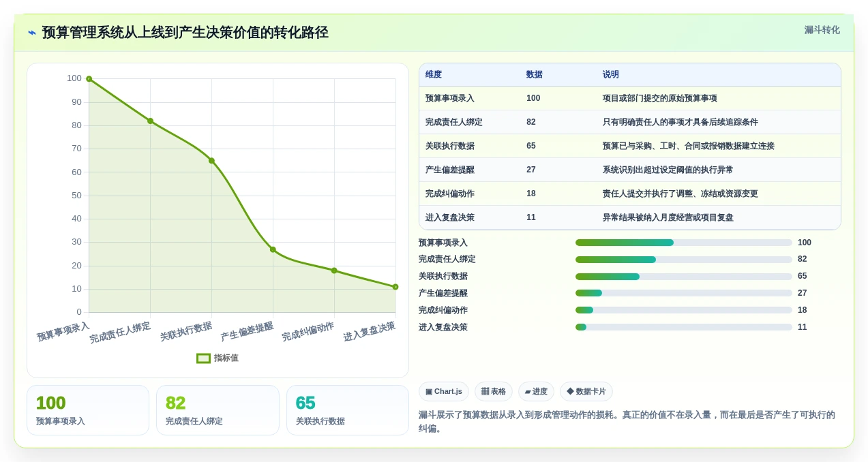Open the 100 预算事项录入 stat card
Viewport: 868px width, 462px height.
coord(88,410)
